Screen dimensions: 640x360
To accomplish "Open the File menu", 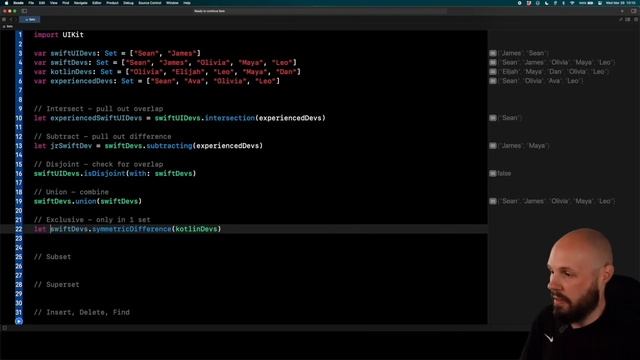I will tap(31, 3).
